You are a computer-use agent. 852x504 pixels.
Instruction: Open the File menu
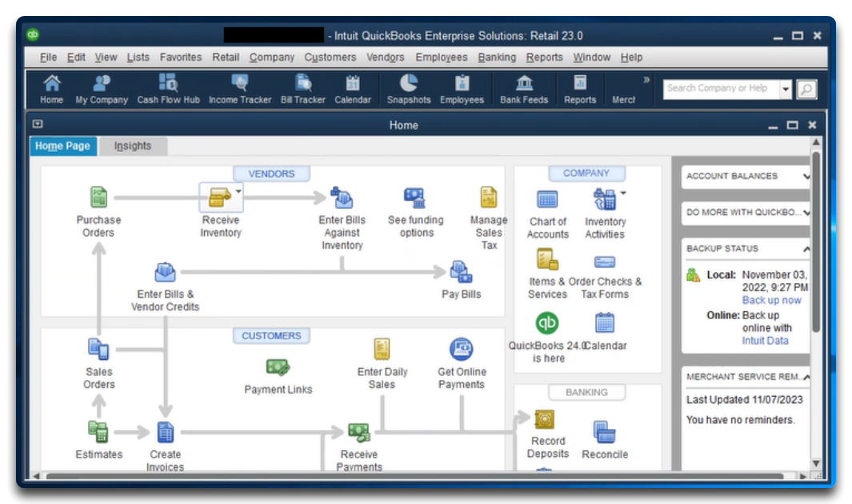(48, 57)
